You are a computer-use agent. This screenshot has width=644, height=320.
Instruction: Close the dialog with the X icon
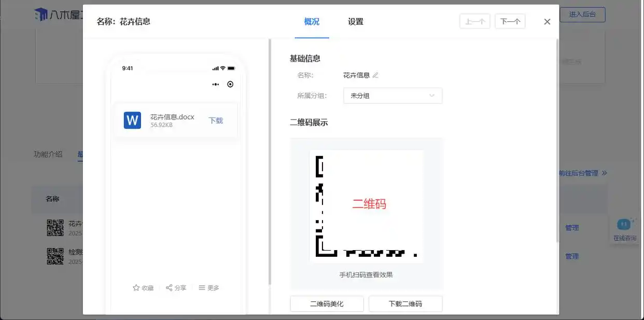click(x=547, y=22)
